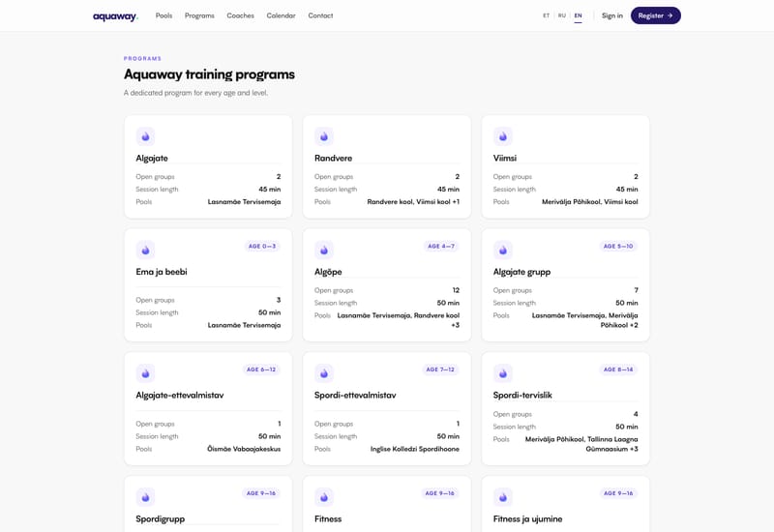Open the Spordi-ettevalmistav program
Screen dimensions: 774x532
click(355, 396)
